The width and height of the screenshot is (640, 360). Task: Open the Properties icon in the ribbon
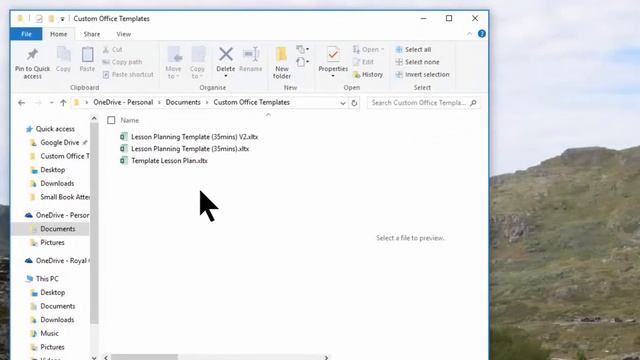pos(333,54)
